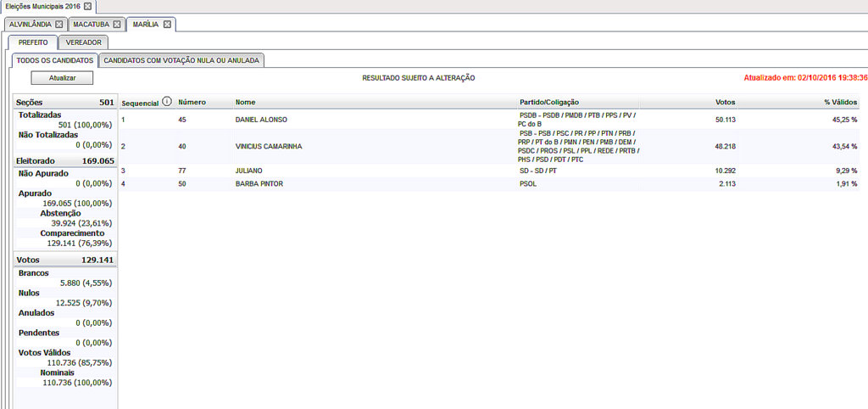Open Candidatos com Votação Nula ou Anulada tab
Image resolution: width=868 pixels, height=409 pixels.
pos(182,60)
